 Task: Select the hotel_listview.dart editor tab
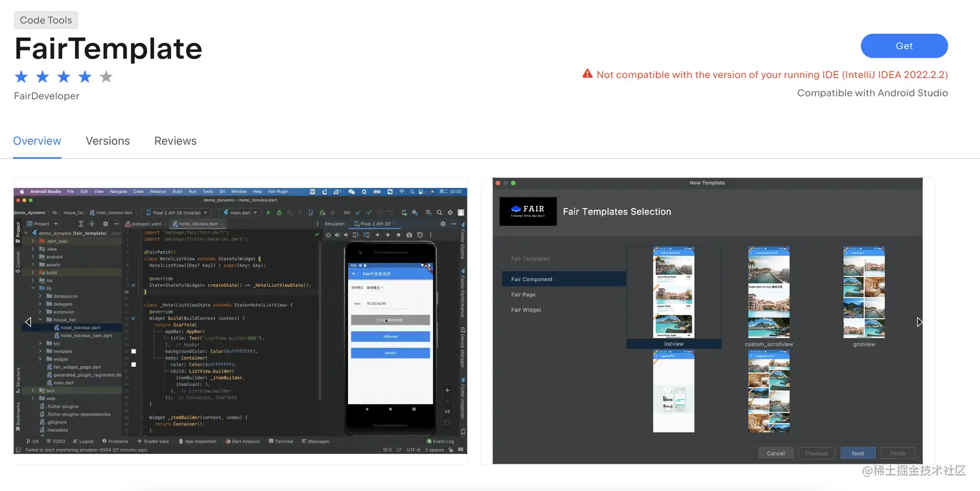198,223
